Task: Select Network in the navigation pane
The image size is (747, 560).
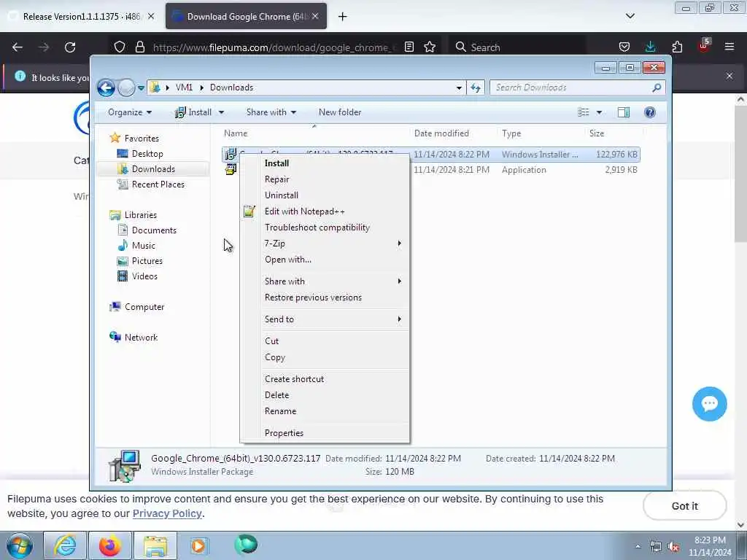Action: tap(141, 338)
